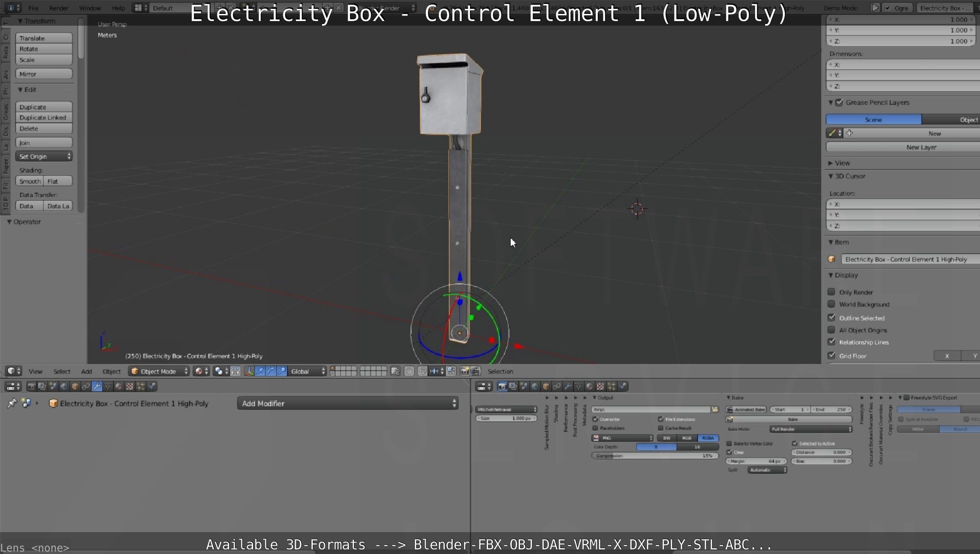
Task: Toggle the snap magnet icon
Action: (x=423, y=371)
